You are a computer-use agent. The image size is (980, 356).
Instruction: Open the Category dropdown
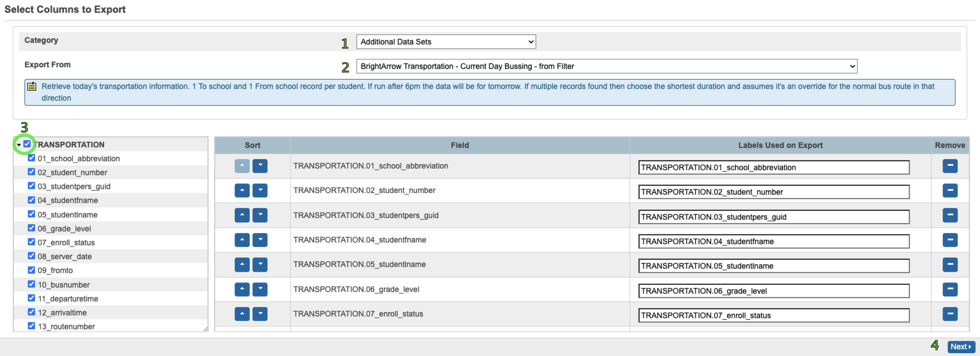(446, 42)
